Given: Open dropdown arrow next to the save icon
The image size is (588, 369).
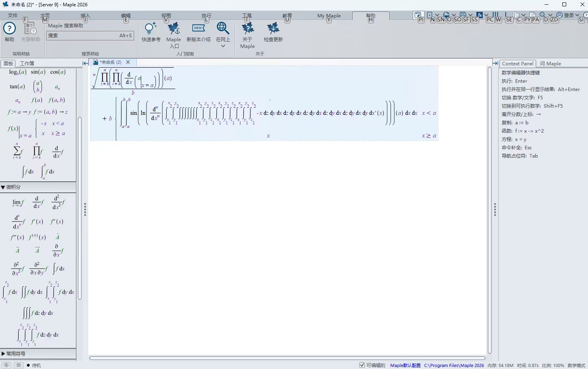Looking at the screenshot, I should (x=470, y=15).
